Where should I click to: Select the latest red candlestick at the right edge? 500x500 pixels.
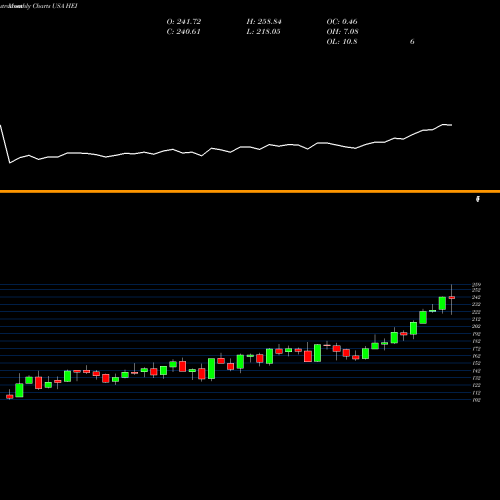point(452,298)
